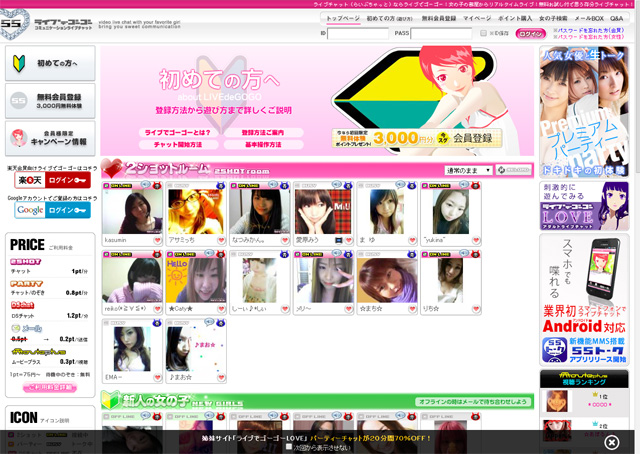The width and height of the screenshot is (640, 454).
Task: Click the キャンペーン情報 sidebar button
Action: coord(50,138)
